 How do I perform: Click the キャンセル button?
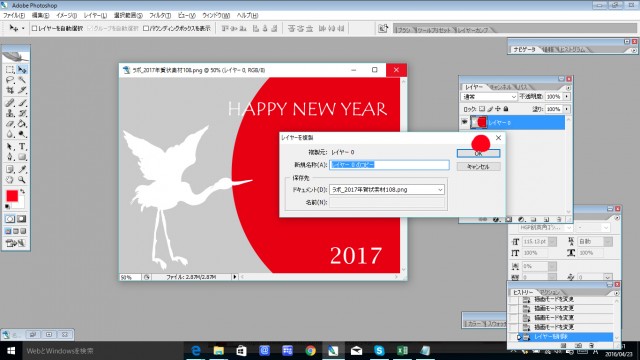point(478,167)
